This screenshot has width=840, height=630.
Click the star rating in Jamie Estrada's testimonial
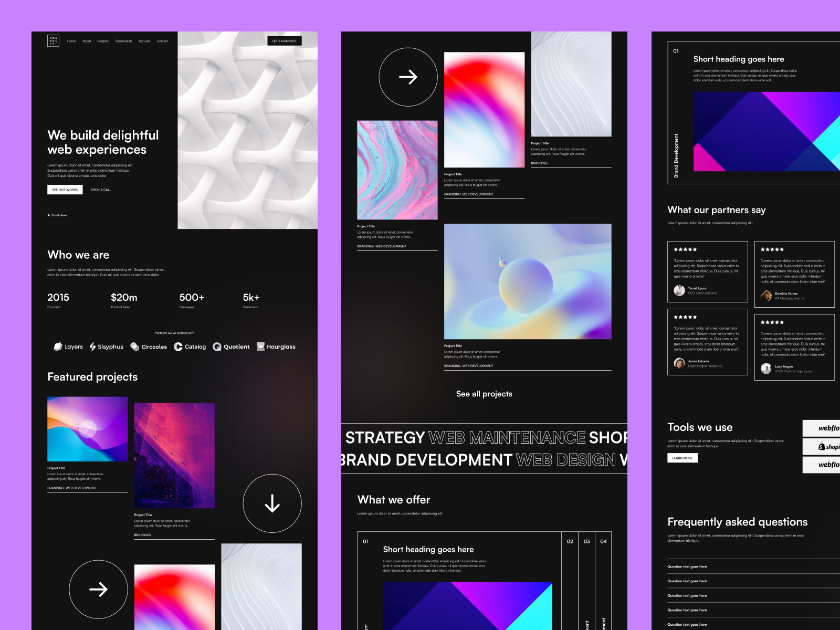[685, 317]
